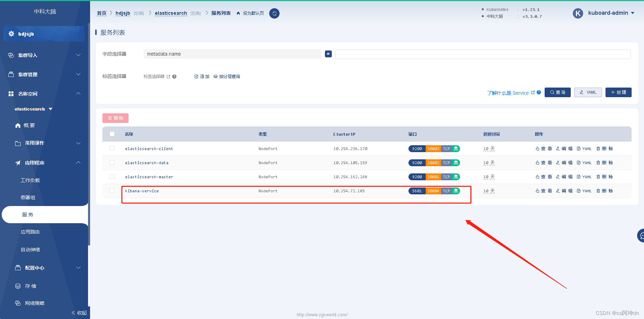
Task: Click the 网络策略 icon in sidebar
Action: 18,303
